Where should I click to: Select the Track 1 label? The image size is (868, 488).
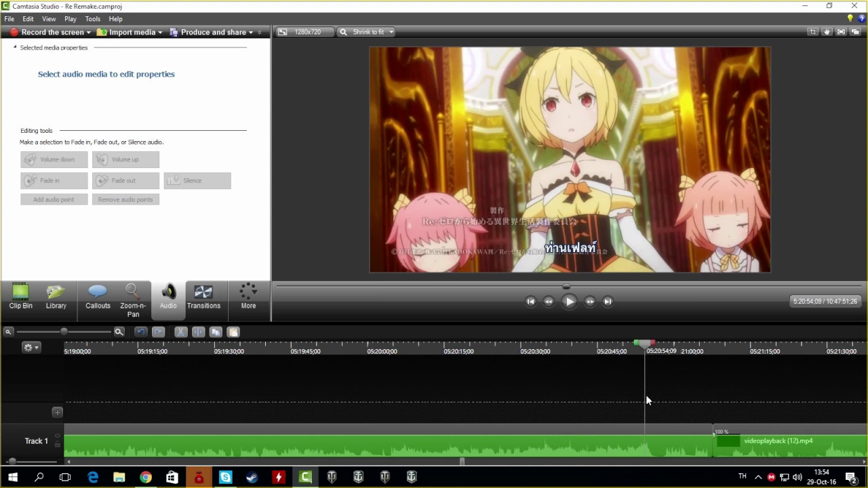tap(37, 441)
